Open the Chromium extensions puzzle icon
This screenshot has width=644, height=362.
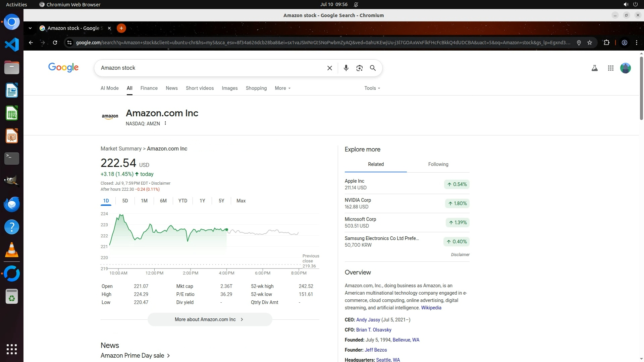point(606,43)
